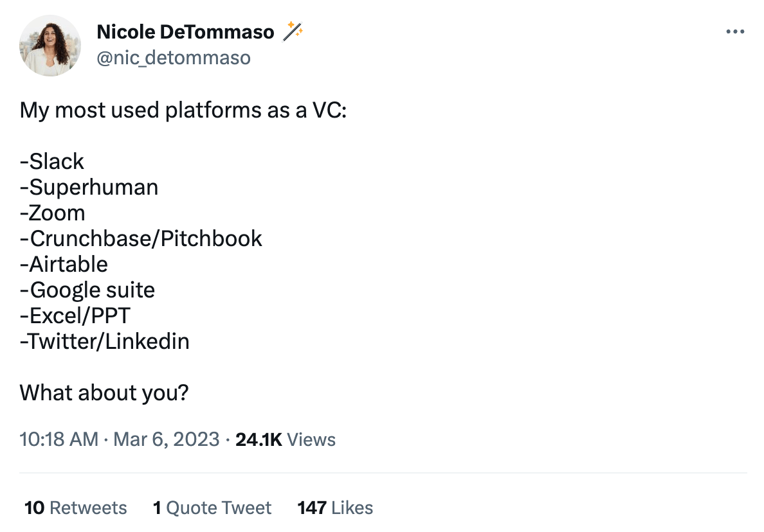Image resolution: width=764 pixels, height=532 pixels.
Task: Open the @nic_detommaso handle link
Action: click(x=174, y=57)
